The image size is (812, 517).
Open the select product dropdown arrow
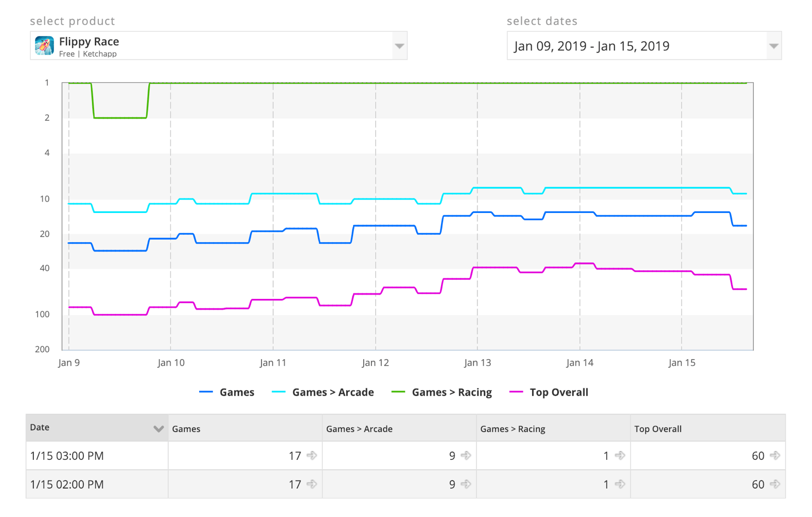tap(399, 46)
